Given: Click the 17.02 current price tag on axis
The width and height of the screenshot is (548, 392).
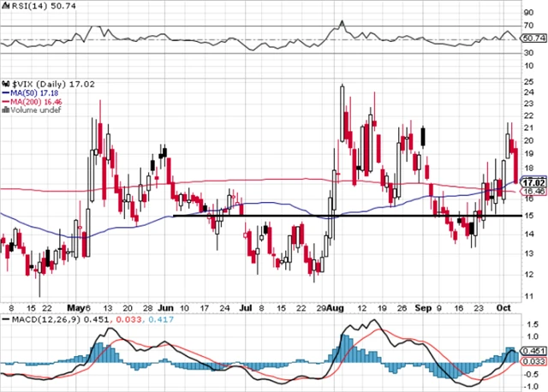Looking at the screenshot, I should [x=533, y=182].
